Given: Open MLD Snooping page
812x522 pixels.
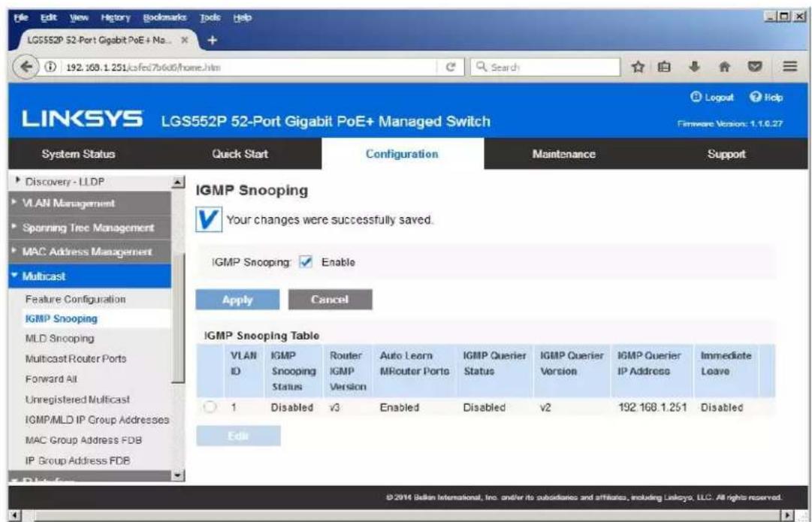Looking at the screenshot, I should (59, 338).
